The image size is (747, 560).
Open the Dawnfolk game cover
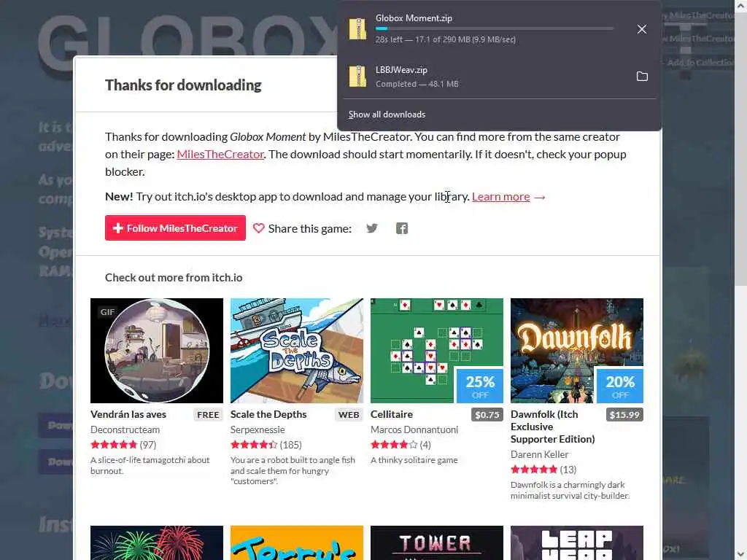click(577, 351)
